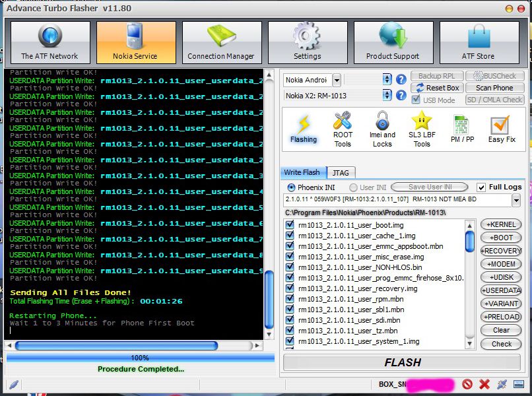This screenshot has width=532, height=396.
Task: Click the Scan Phone button
Action: coord(494,88)
